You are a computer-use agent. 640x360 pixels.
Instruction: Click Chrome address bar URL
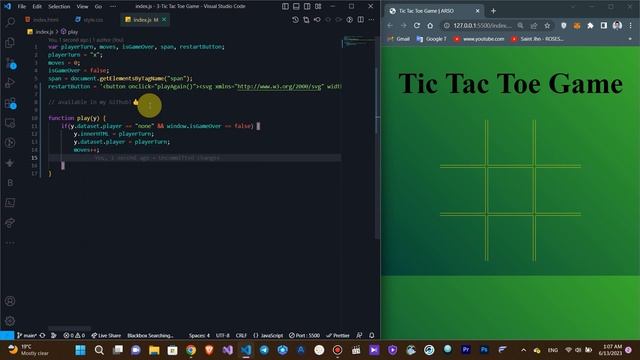[482, 25]
